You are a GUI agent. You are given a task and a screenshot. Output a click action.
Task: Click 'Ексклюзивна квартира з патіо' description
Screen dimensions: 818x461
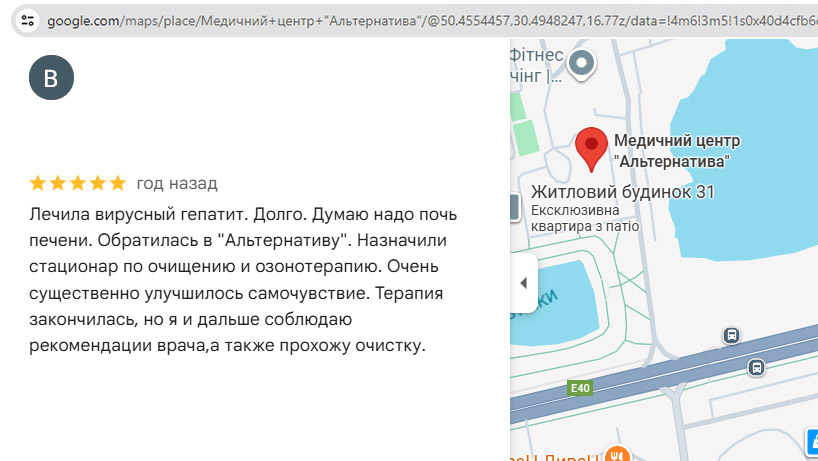(x=585, y=218)
